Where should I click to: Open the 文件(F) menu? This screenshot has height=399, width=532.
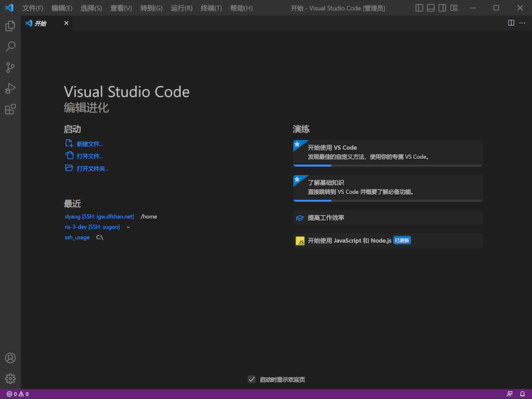[x=33, y=8]
